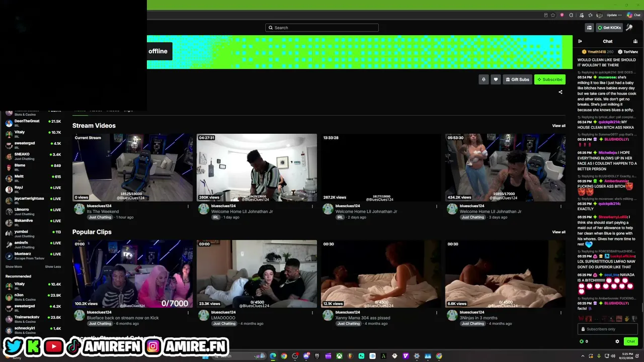Show hidden system tray icons
The height and width of the screenshot is (362, 644).
(x=583, y=356)
